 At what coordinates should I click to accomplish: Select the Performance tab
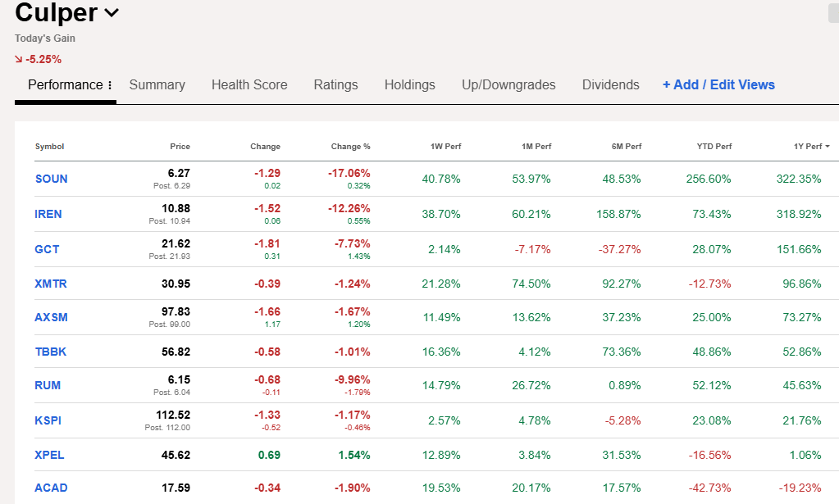point(65,85)
